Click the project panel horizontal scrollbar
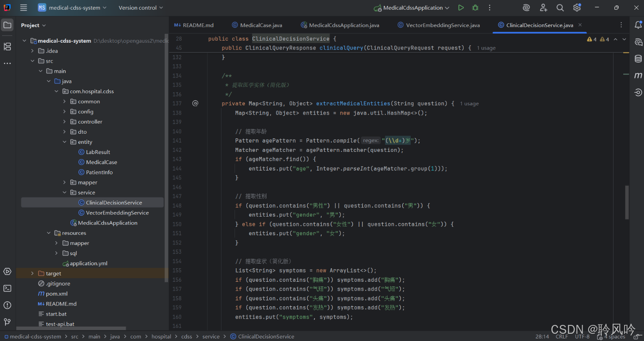The width and height of the screenshot is (644, 341). [x=71, y=328]
